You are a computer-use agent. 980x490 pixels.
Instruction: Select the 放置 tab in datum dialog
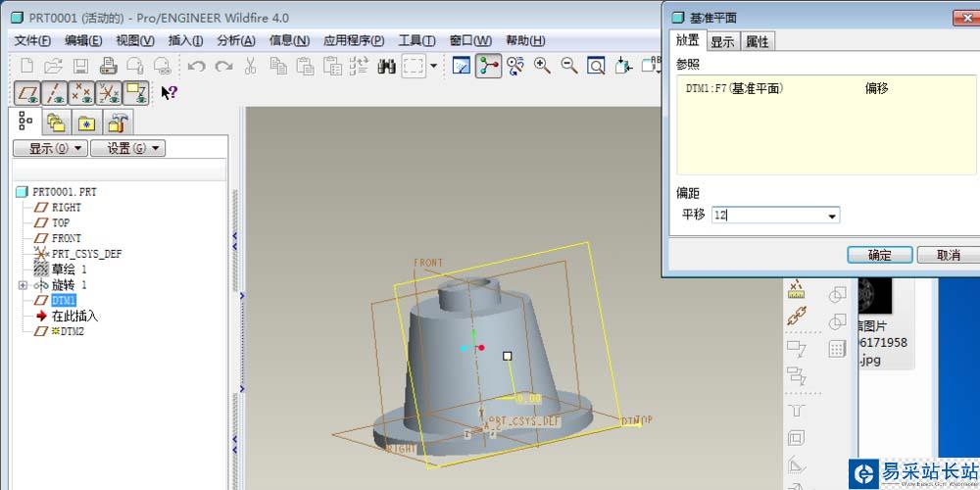[x=688, y=40]
